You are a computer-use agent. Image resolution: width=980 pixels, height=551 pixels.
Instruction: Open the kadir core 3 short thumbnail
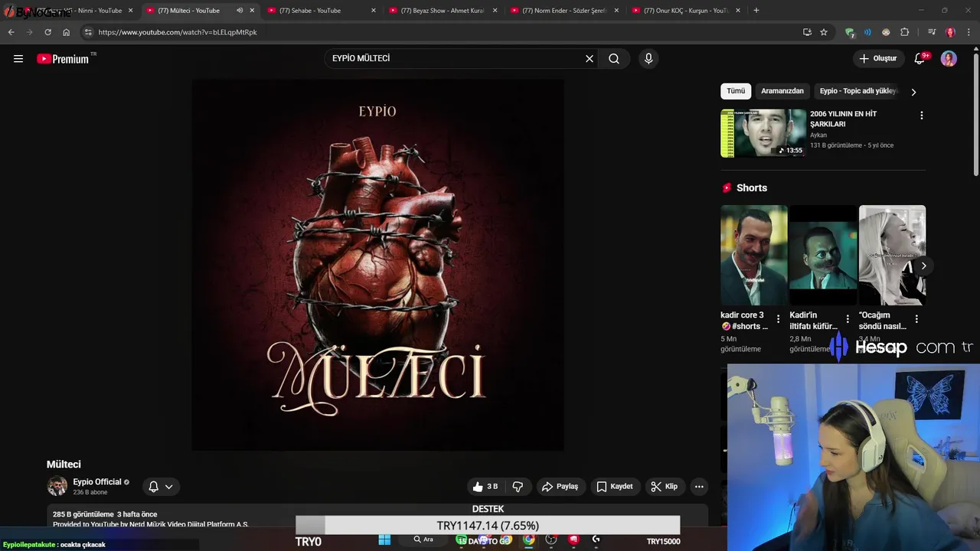pyautogui.click(x=753, y=256)
